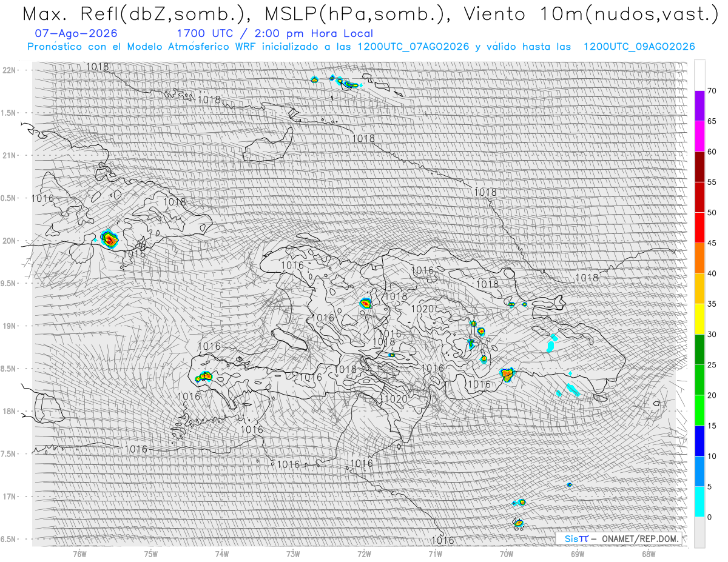Click the dark green 25-30 dBZ colorbar segment
Viewport: 728px width, 562px height.
(x=699, y=349)
